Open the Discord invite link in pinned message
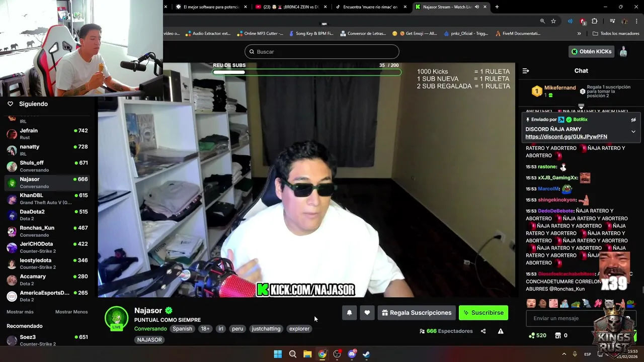Image resolution: width=644 pixels, height=362 pixels. [x=566, y=137]
